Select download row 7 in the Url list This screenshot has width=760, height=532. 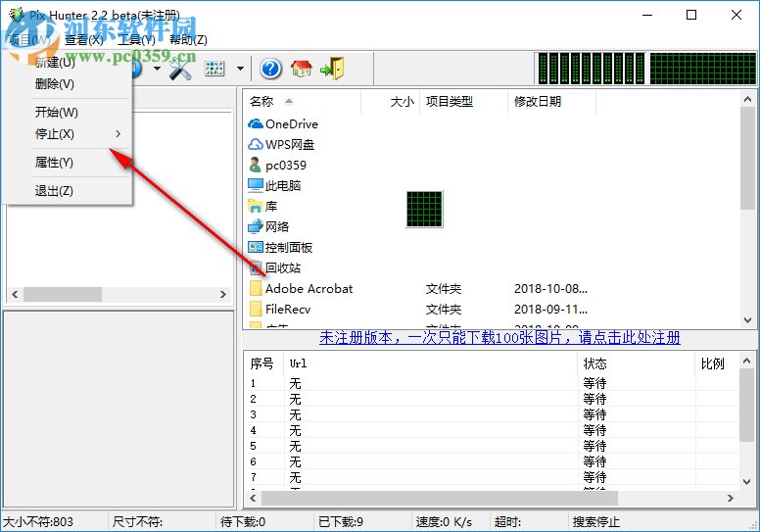[492, 477]
